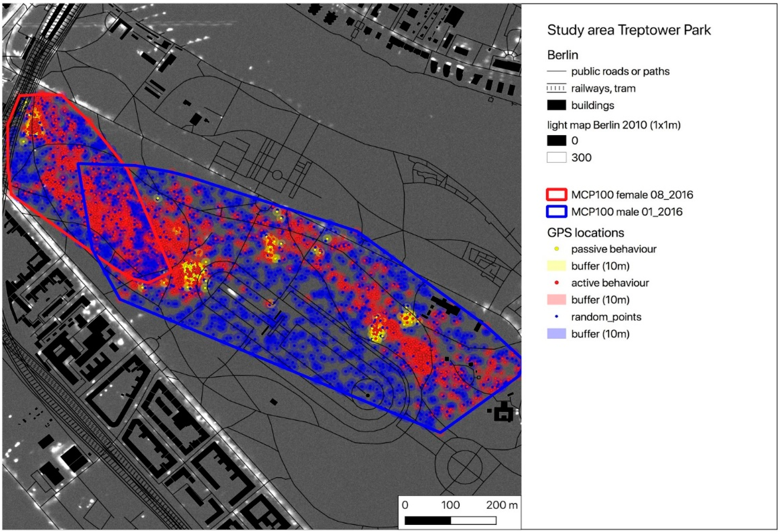
Task: Click the light map white 300 swatch
Action: [x=556, y=157]
